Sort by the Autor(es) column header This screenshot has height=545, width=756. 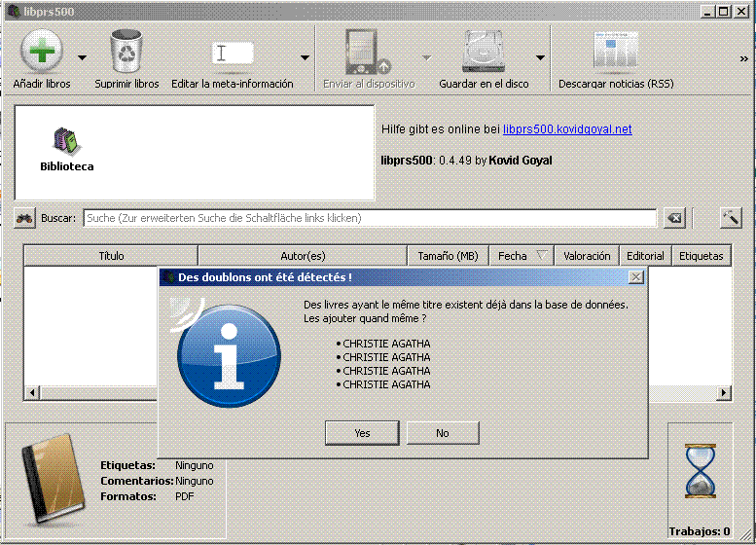click(303, 256)
